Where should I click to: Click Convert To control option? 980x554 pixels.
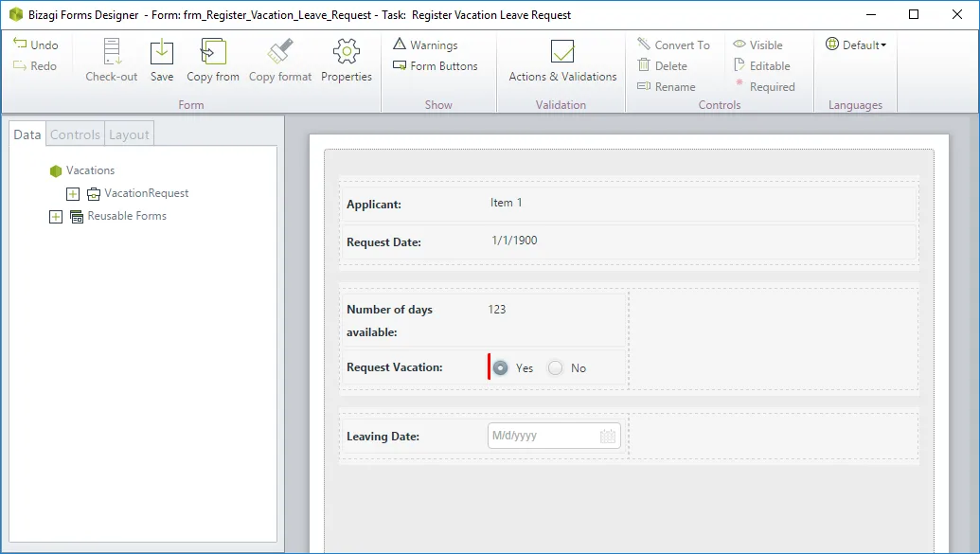point(674,45)
